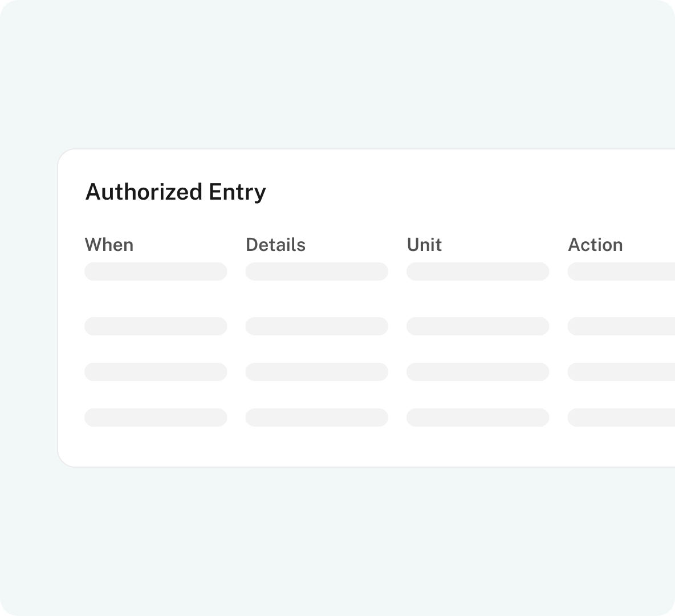Click the Action column header
Screen dimensions: 675x616
click(x=595, y=245)
